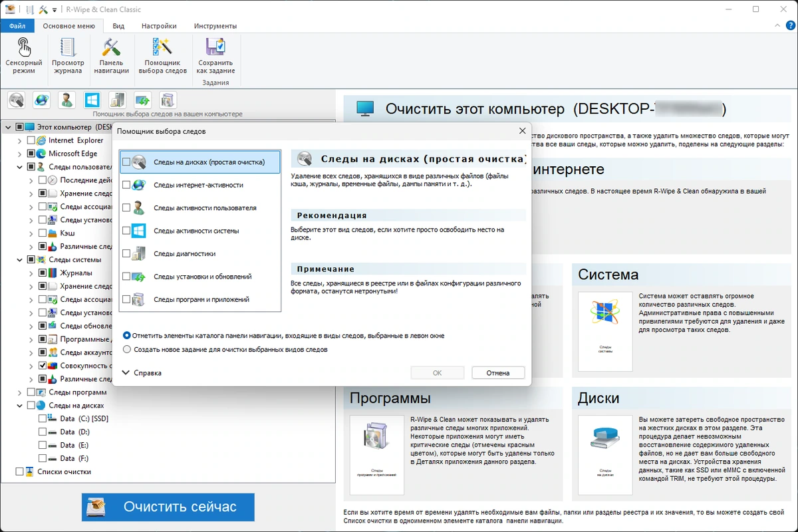Click the Очистить сейчас button
The height and width of the screenshot is (532, 798).
(168, 507)
